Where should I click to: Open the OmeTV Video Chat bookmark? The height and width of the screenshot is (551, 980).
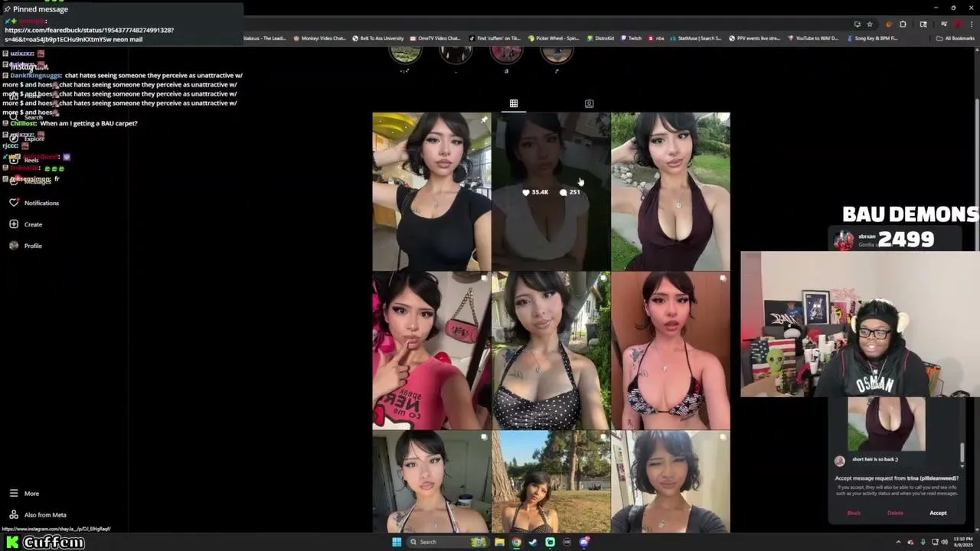436,38
